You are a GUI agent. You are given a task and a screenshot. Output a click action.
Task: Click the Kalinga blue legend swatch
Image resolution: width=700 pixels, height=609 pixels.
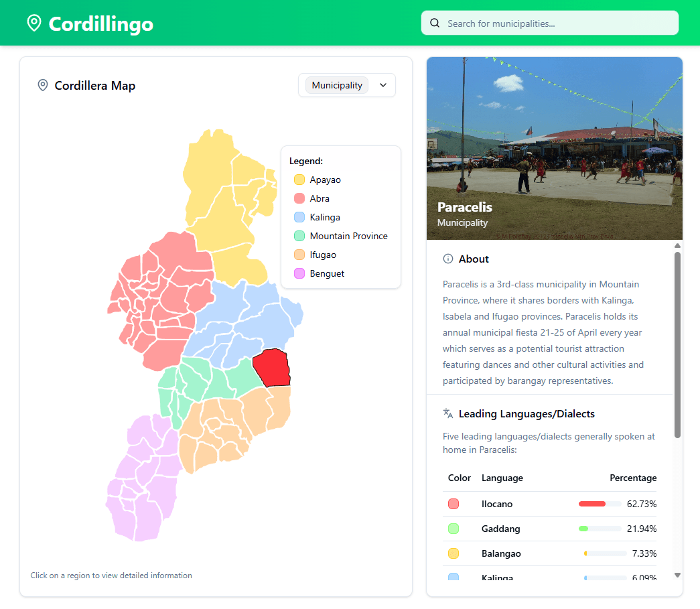click(x=299, y=217)
